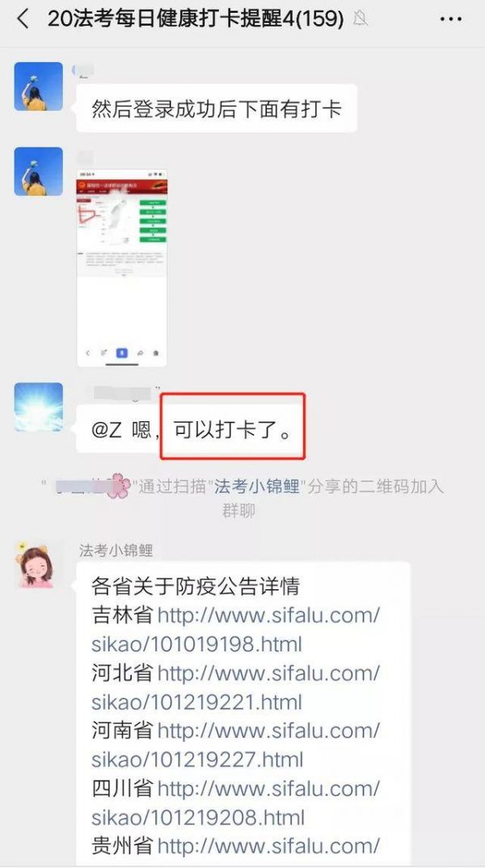The height and width of the screenshot is (868, 485).
Task: Open the avatar next to 然后登录成功后下面有打卡
Action: [38, 86]
